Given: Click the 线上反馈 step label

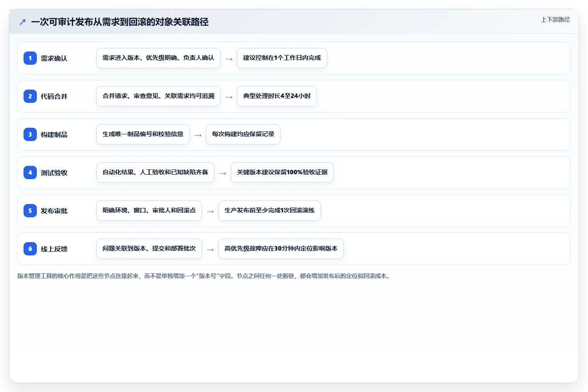Looking at the screenshot, I should point(54,249).
